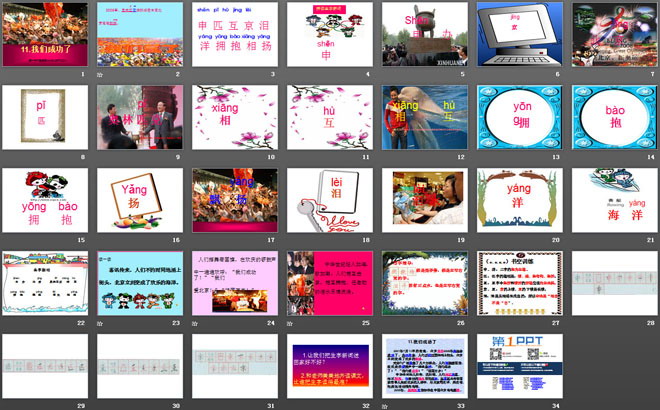Select writing-grid slide numbered 31
This screenshot has height=410, width=660.
pos(235,366)
